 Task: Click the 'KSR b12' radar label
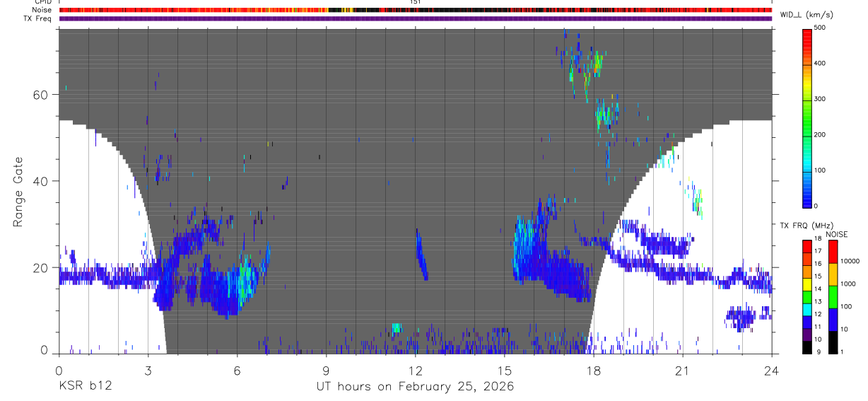(85, 387)
